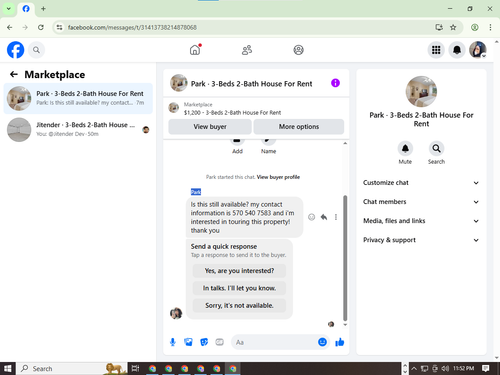The image size is (500, 375).
Task: Click Add button in chat header
Action: (x=237, y=145)
